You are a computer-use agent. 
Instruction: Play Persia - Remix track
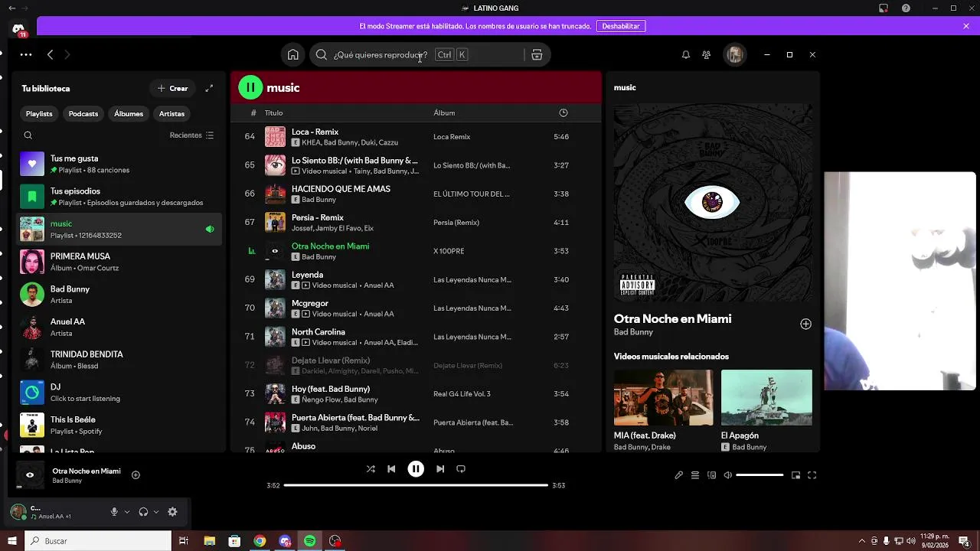click(416, 223)
